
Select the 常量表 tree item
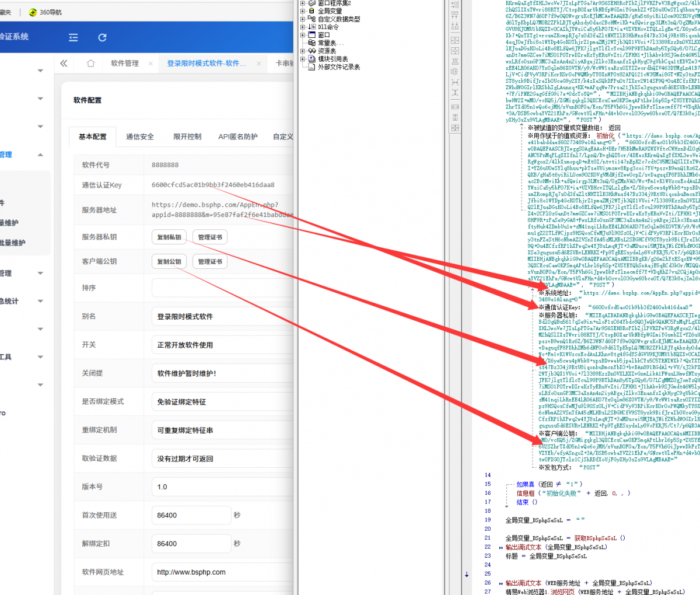pos(331,43)
